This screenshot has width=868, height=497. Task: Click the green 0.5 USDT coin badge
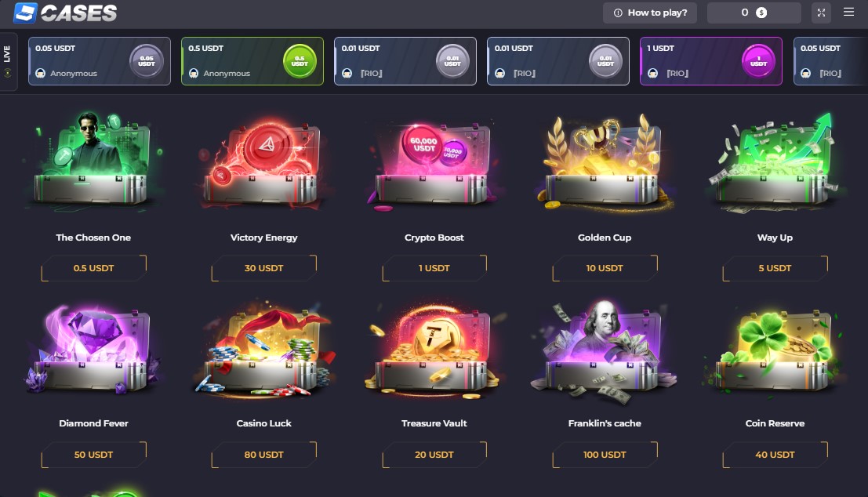(x=300, y=61)
